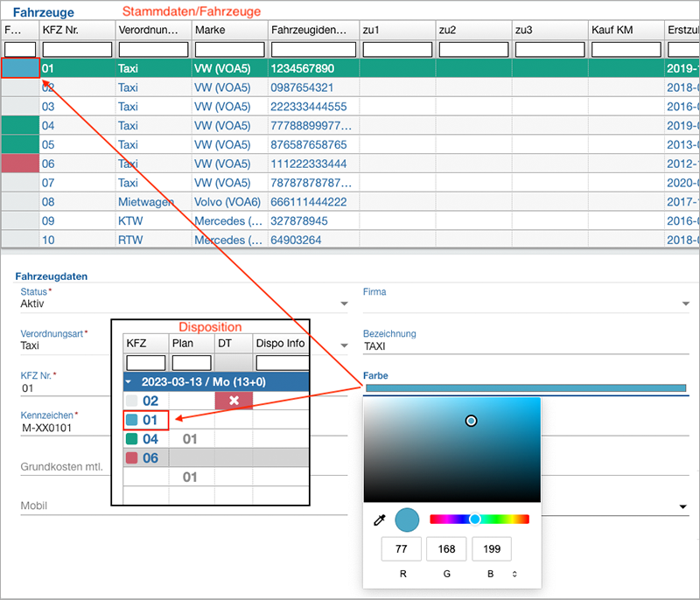Click the green color marker beside 04
The width and height of the screenshot is (700, 600).
132,439
